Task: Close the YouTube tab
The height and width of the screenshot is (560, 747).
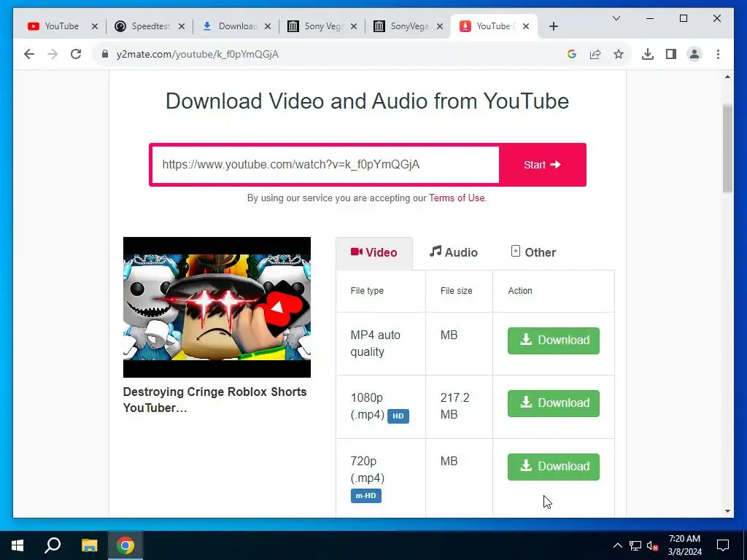Action: click(95, 26)
